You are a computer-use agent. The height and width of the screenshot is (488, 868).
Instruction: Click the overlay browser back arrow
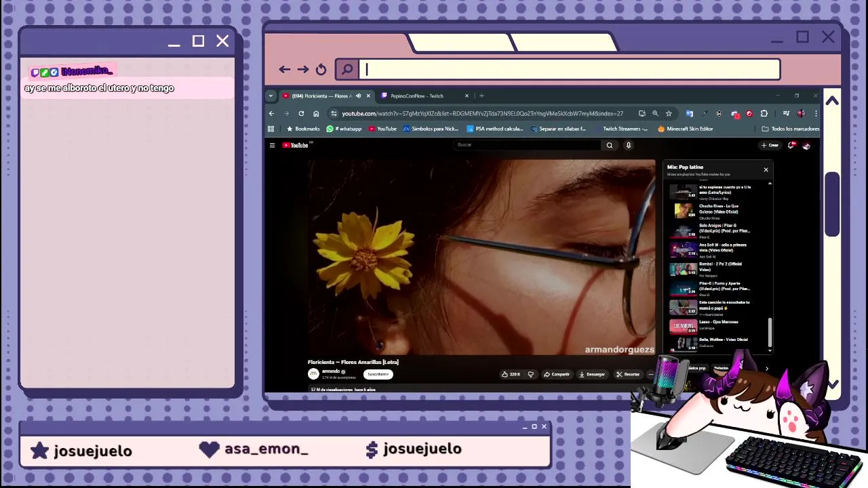pyautogui.click(x=285, y=69)
